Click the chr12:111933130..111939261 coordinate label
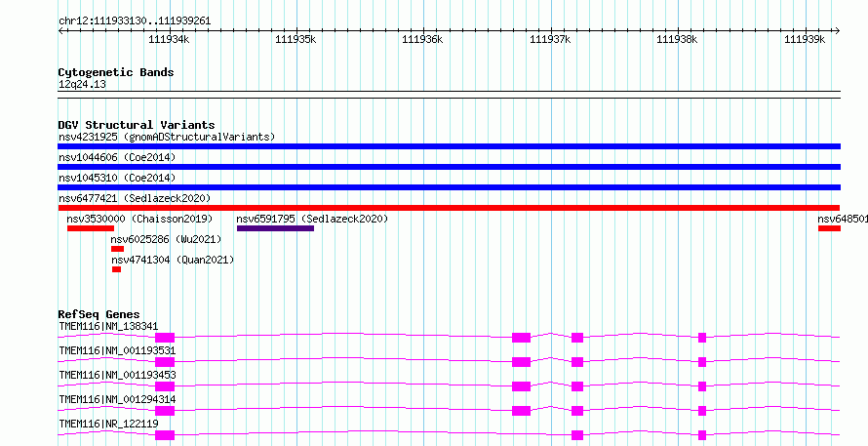 pos(135,21)
